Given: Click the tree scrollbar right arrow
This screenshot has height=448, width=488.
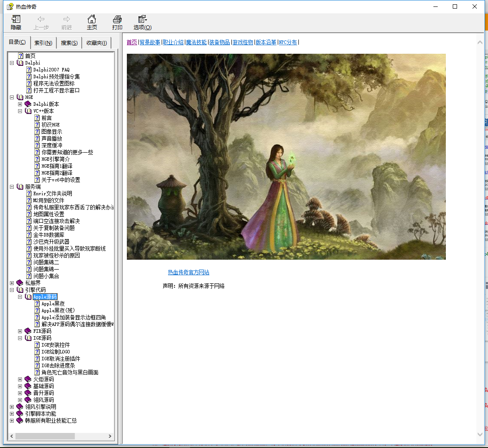Looking at the screenshot, I should click(x=110, y=436).
